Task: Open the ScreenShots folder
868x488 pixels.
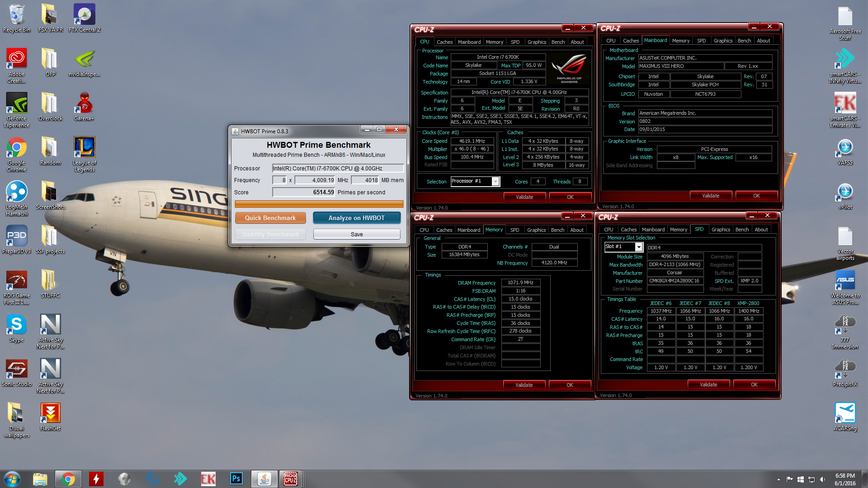Action: coord(50,195)
